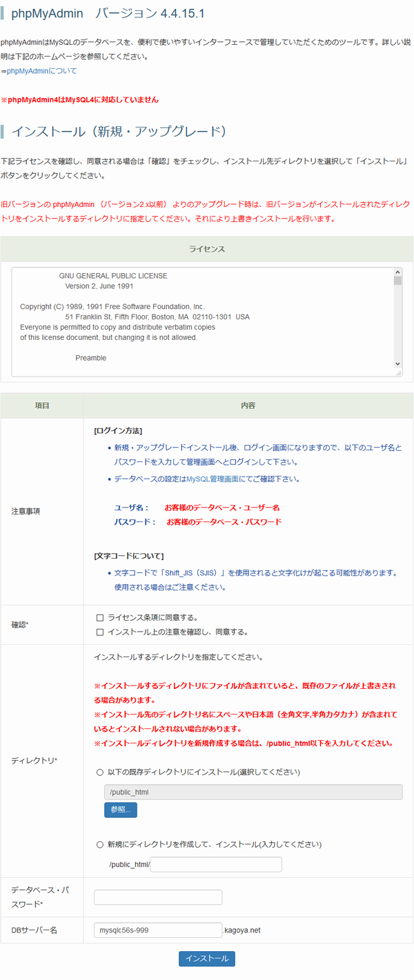Open the phpMyAdminについて link
This screenshot has height=980, width=414.
(42, 71)
